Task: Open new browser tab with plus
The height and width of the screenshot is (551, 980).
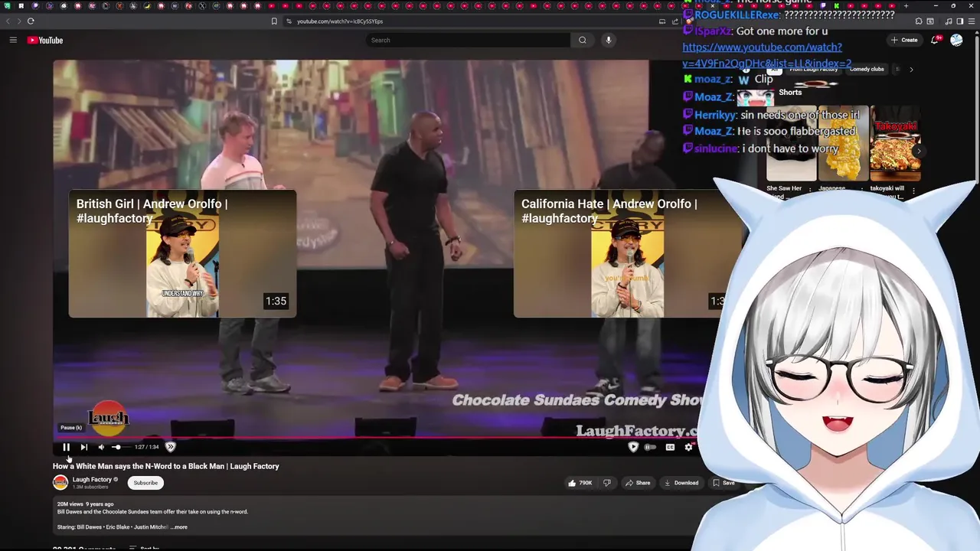Action: coord(906,6)
